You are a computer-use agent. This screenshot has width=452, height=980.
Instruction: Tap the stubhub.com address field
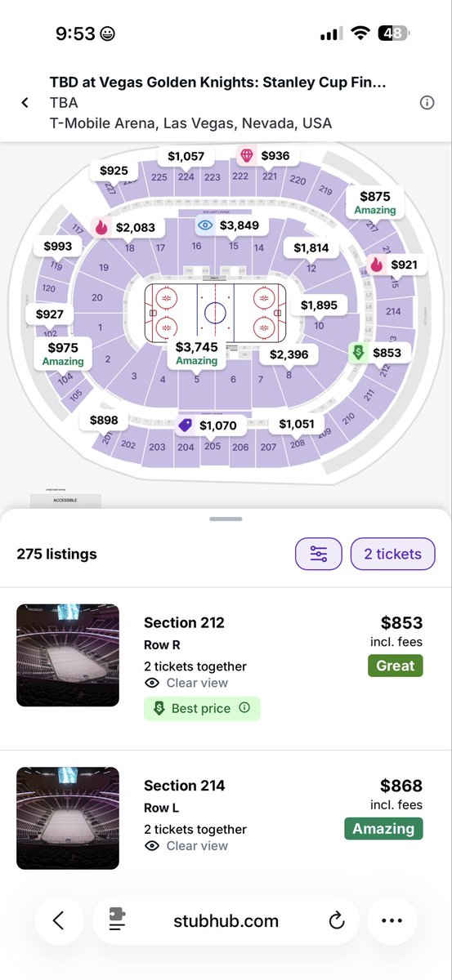[x=226, y=920]
